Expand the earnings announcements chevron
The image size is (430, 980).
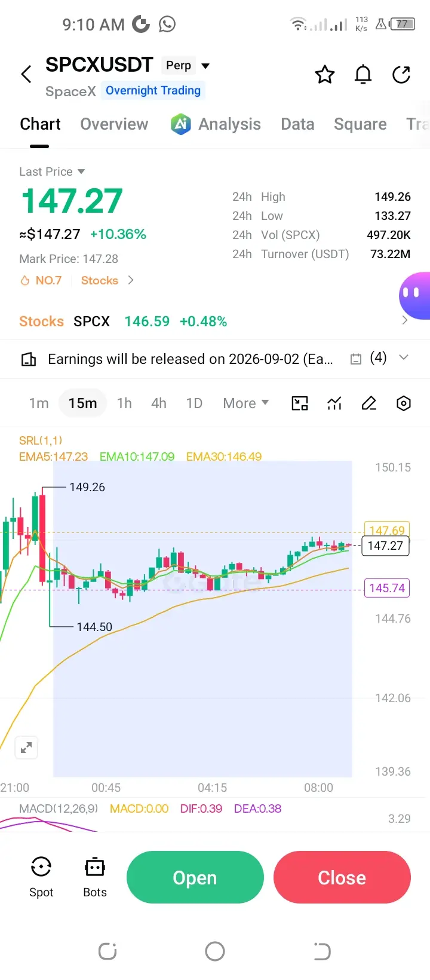[x=404, y=357]
